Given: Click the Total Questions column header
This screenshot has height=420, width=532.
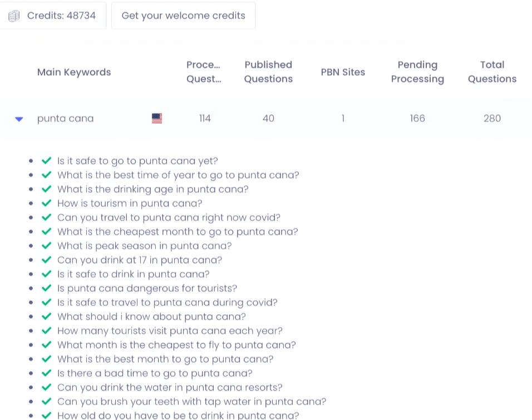Looking at the screenshot, I should click(492, 72).
